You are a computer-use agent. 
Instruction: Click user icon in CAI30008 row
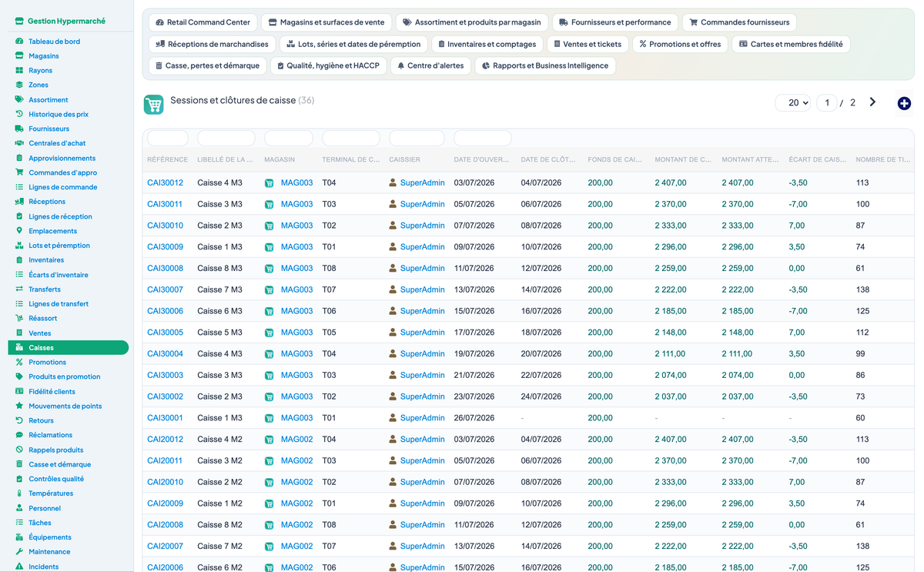393,268
